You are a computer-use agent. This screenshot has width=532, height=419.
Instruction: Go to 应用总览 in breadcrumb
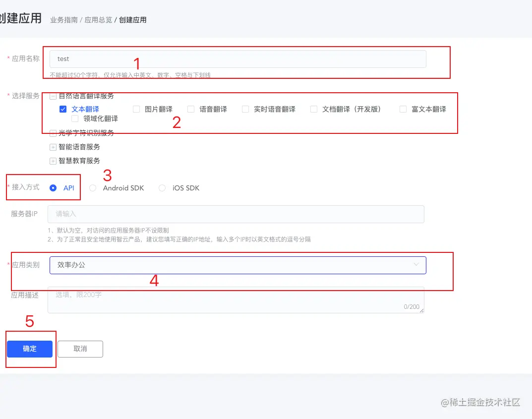coord(98,20)
